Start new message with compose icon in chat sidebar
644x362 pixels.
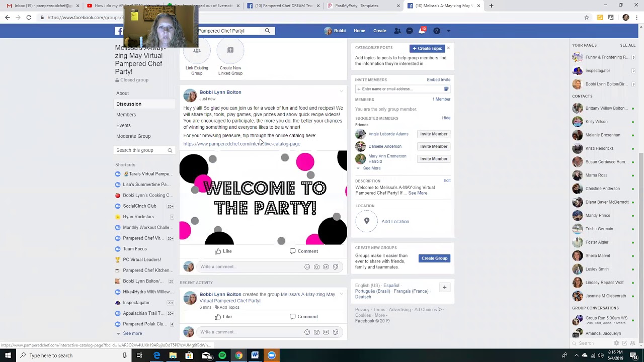(624, 343)
